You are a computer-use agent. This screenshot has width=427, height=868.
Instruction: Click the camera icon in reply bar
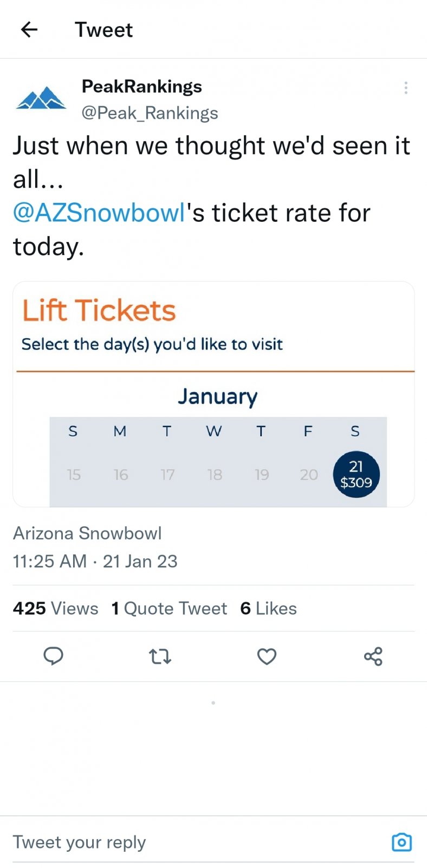[x=402, y=842]
